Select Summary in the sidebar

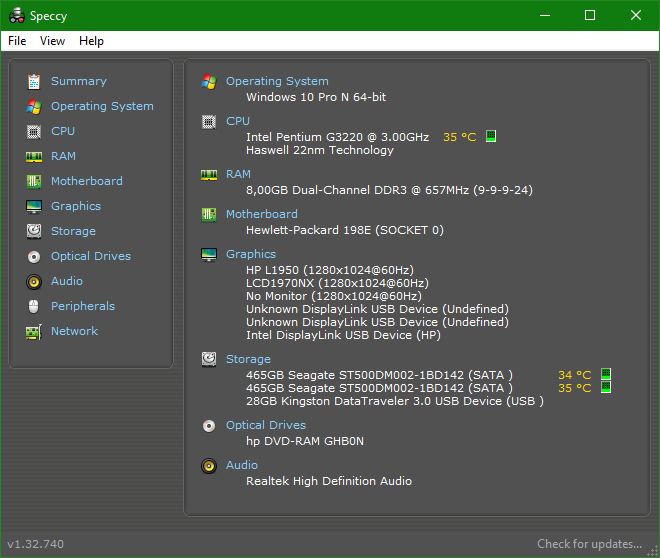pos(79,81)
